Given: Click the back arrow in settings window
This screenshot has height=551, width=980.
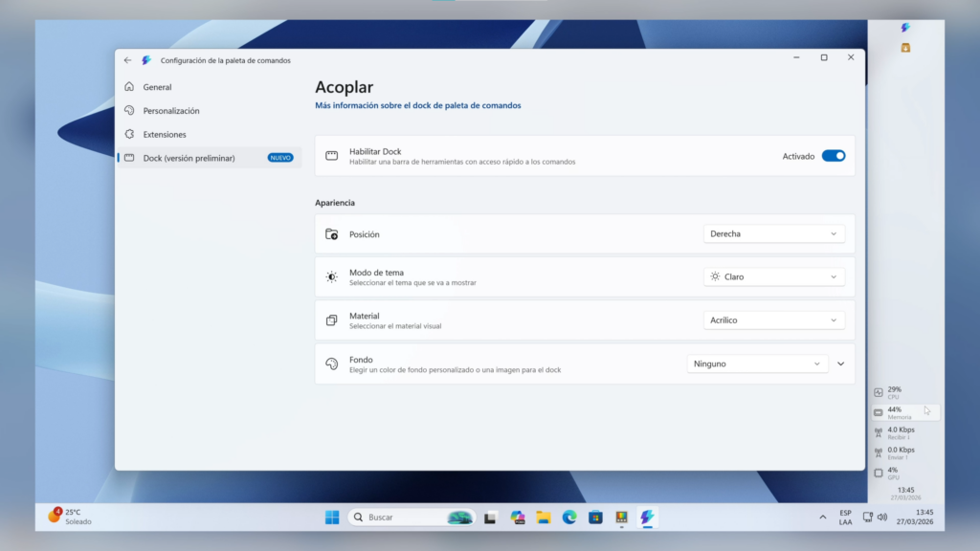Looking at the screenshot, I should (126, 59).
